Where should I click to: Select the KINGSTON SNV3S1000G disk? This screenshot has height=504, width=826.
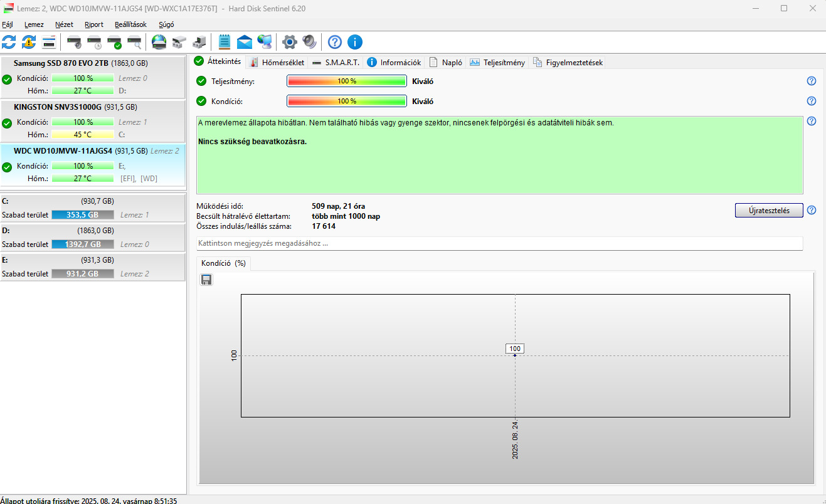(x=93, y=121)
